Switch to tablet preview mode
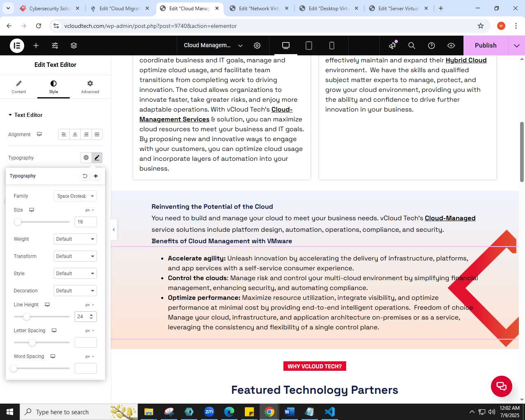 (x=309, y=46)
